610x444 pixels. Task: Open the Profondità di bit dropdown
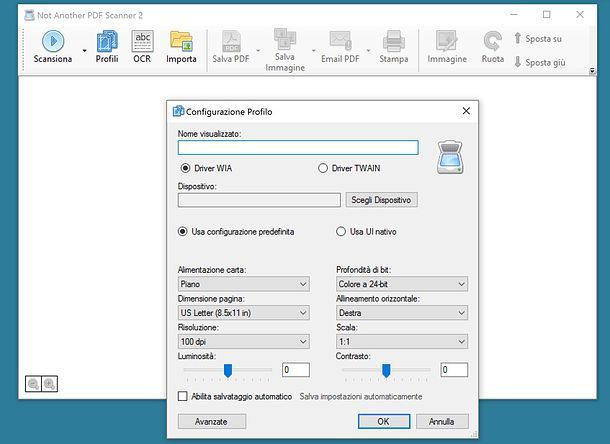click(402, 284)
